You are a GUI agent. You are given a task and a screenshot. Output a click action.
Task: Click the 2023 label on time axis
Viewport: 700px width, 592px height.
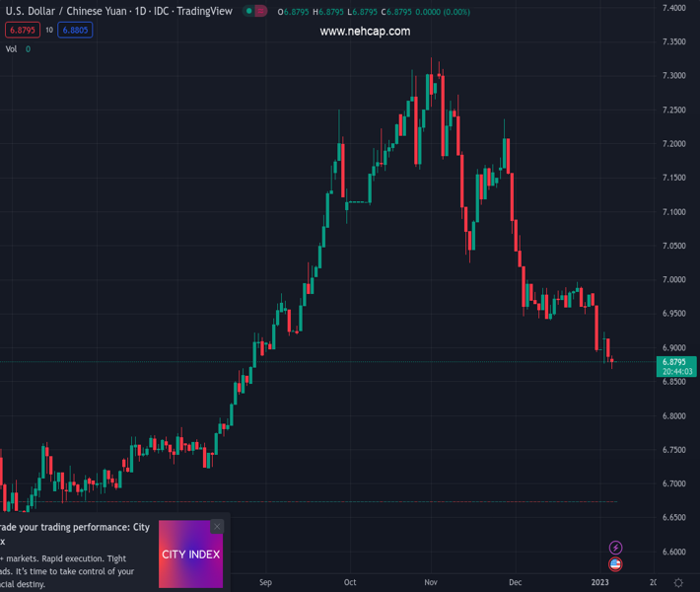pyautogui.click(x=599, y=582)
